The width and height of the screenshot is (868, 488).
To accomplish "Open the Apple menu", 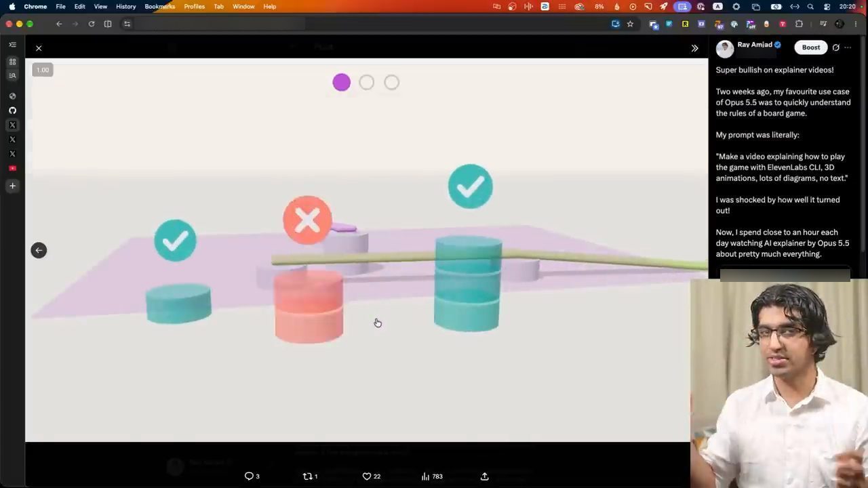I will [x=12, y=6].
